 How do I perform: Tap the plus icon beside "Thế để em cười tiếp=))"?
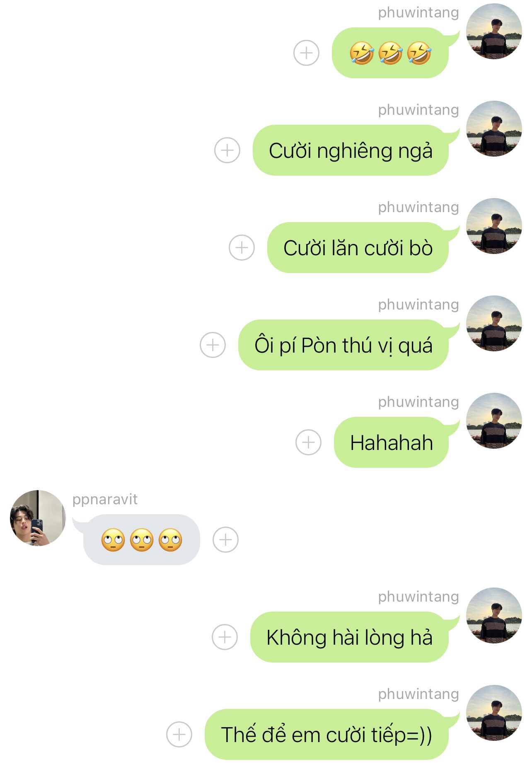(x=179, y=734)
